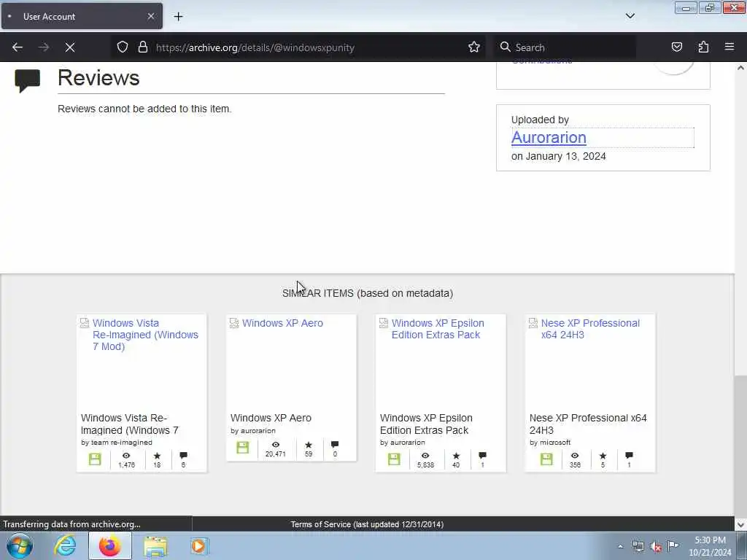
Task: Click software icon on Windows Vista Re-Imagined card
Action: click(95, 459)
